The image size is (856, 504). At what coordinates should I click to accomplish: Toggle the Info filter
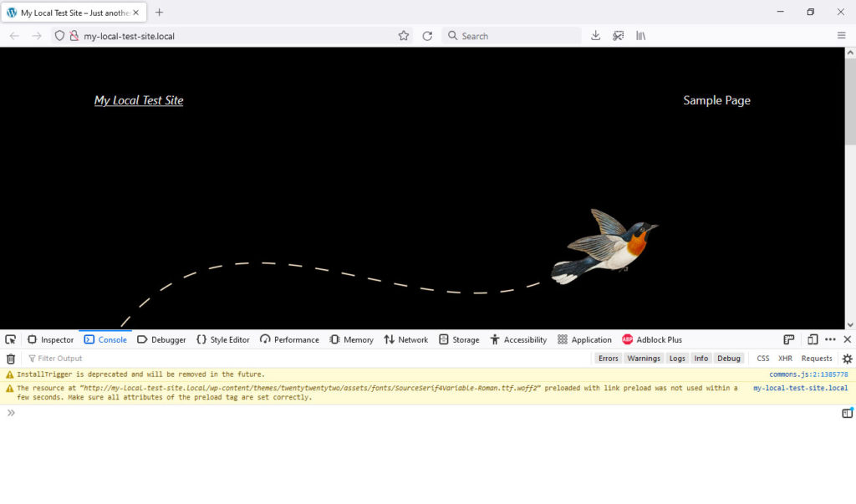(x=701, y=359)
